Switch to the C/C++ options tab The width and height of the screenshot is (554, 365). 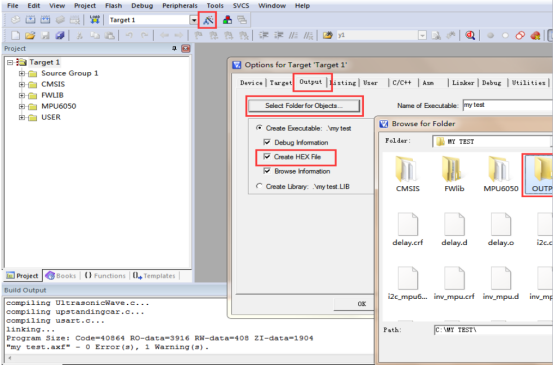(x=402, y=83)
